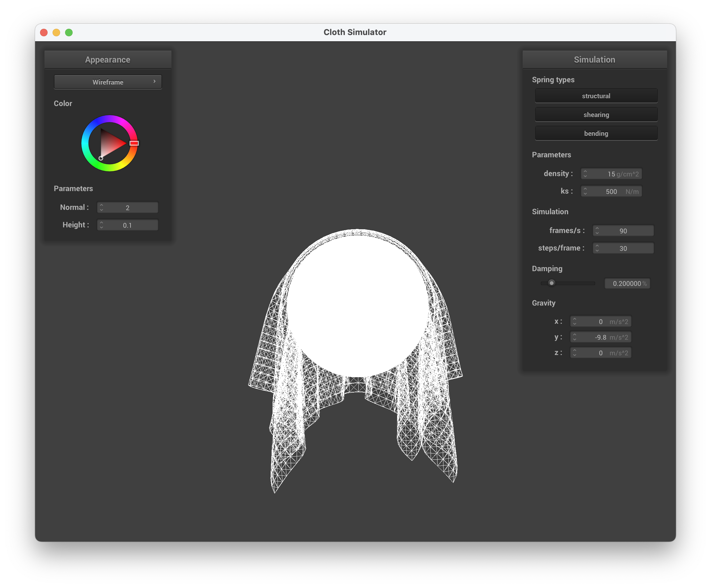Click the red hue marker on color wheel
The width and height of the screenshot is (711, 588).
pyautogui.click(x=134, y=143)
